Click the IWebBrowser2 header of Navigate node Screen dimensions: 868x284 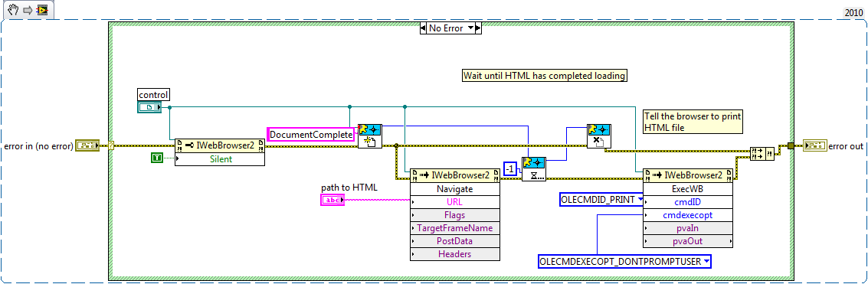pos(455,175)
